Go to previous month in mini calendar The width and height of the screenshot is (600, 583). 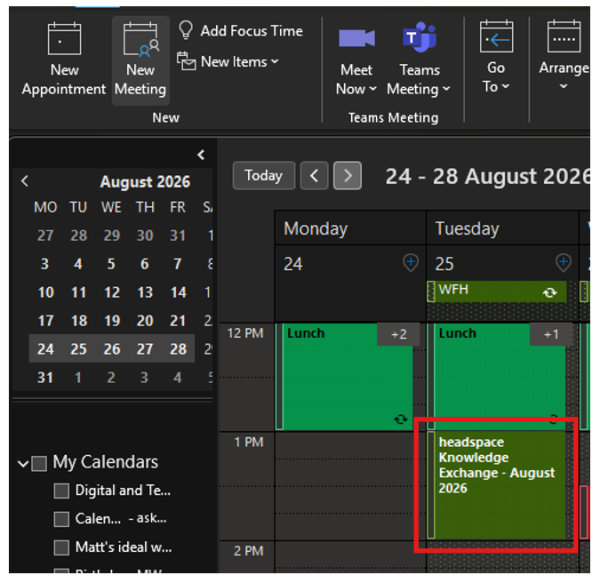(x=25, y=181)
